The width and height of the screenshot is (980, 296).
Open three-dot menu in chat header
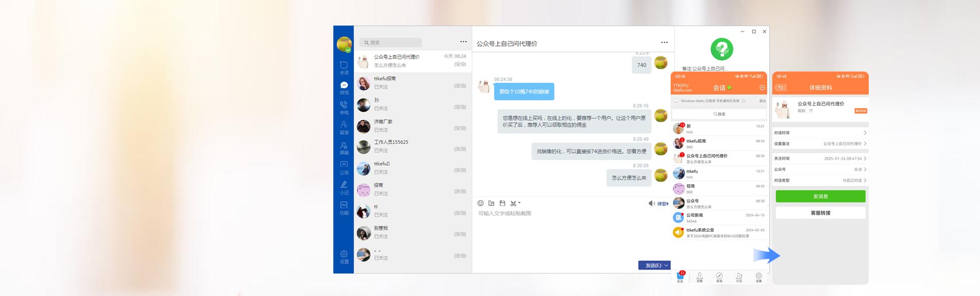pos(664,42)
